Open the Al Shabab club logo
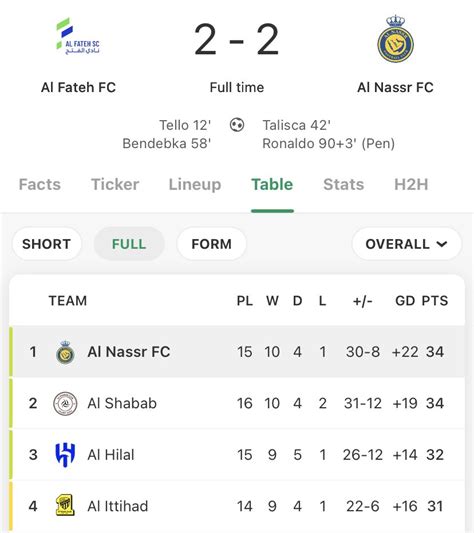This screenshot has width=474, height=533. click(x=65, y=403)
